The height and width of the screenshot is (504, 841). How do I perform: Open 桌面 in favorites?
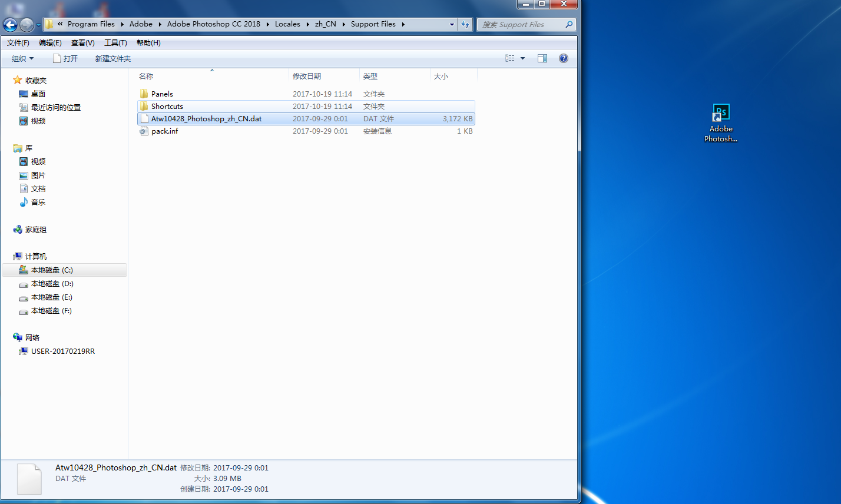point(38,94)
